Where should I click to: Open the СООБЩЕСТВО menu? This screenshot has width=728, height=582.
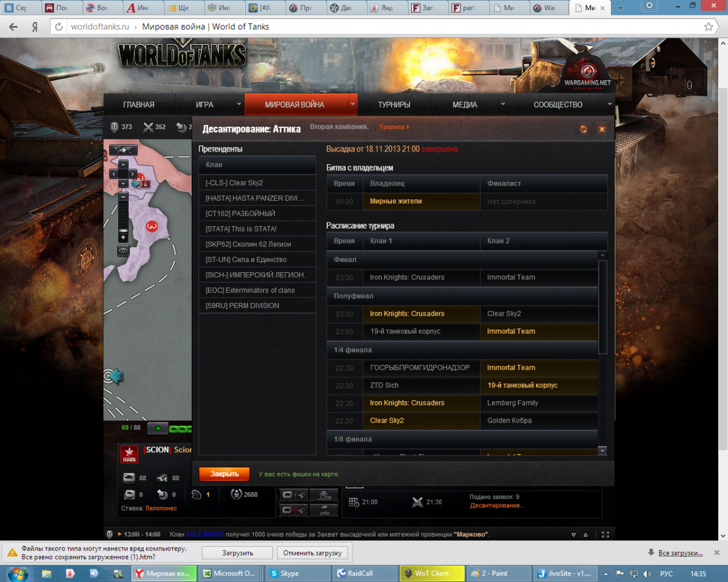pos(558,104)
